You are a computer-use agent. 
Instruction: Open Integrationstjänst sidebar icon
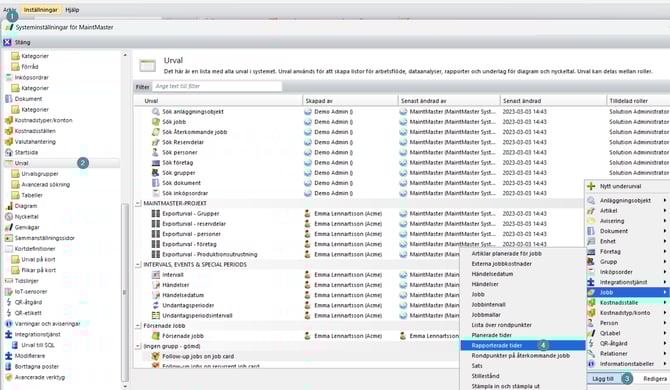(8, 334)
